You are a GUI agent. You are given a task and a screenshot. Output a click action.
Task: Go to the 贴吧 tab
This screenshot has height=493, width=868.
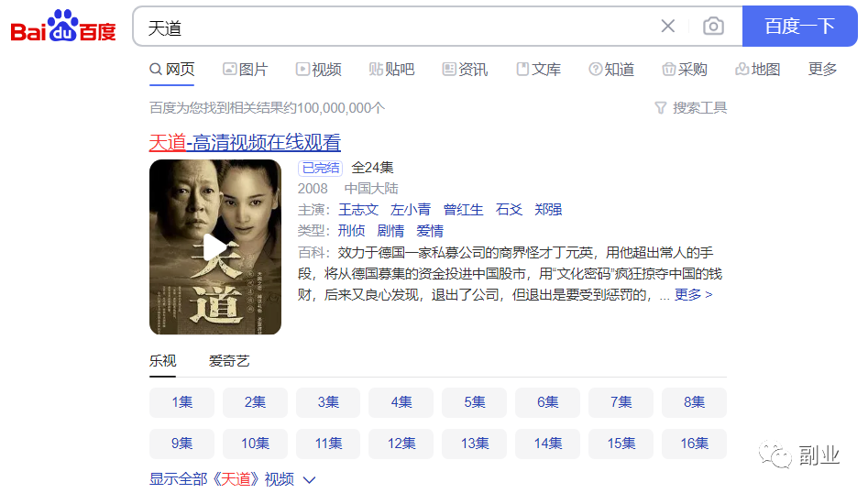tap(391, 69)
